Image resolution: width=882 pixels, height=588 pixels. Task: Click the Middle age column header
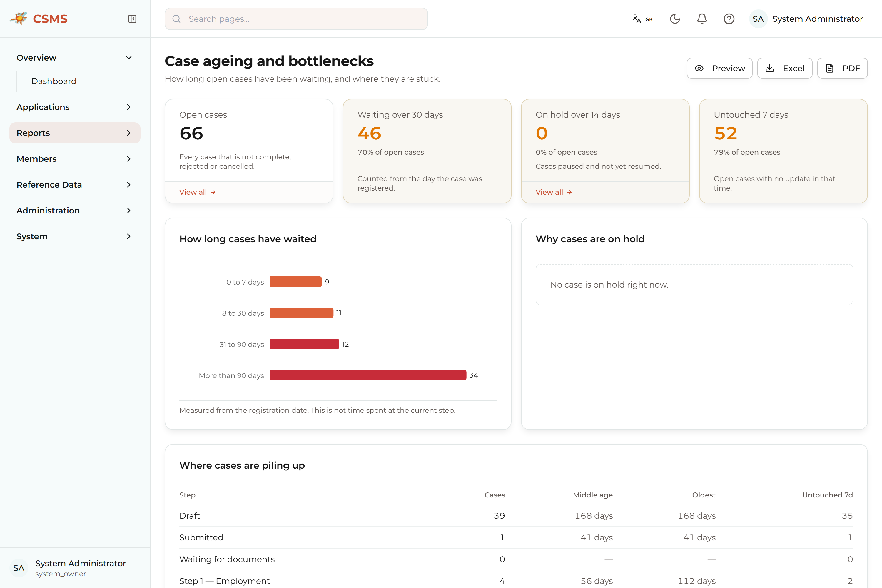tap(592, 495)
